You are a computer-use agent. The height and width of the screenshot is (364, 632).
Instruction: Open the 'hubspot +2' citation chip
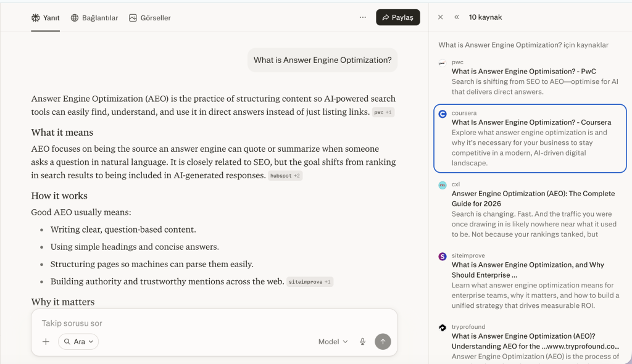(x=285, y=176)
